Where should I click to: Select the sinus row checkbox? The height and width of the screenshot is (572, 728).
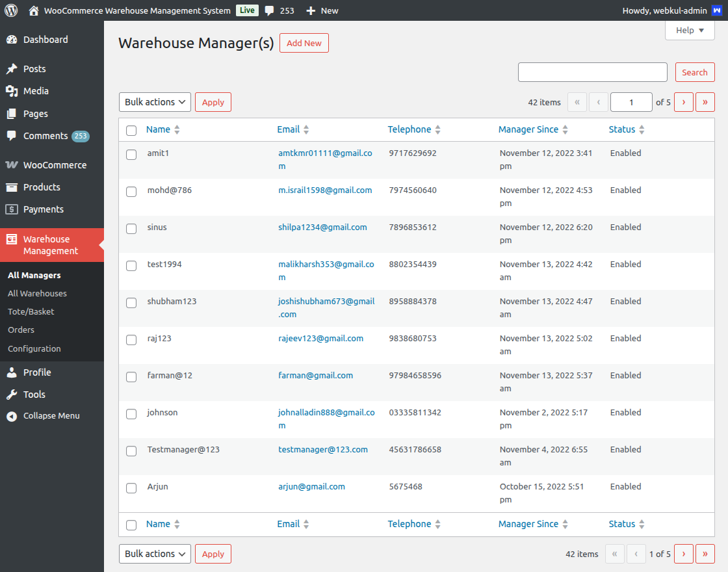coord(131,229)
